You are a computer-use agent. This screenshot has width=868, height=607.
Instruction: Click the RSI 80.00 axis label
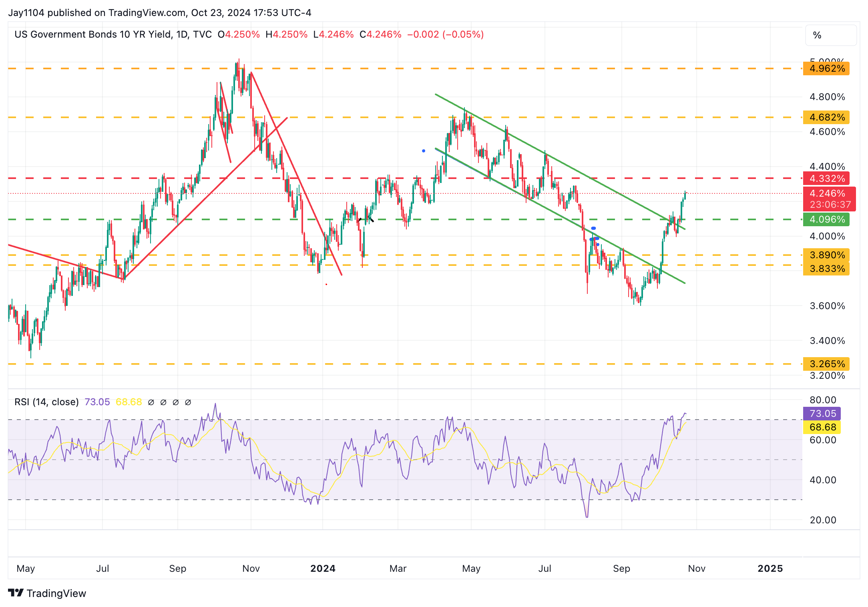click(x=823, y=400)
